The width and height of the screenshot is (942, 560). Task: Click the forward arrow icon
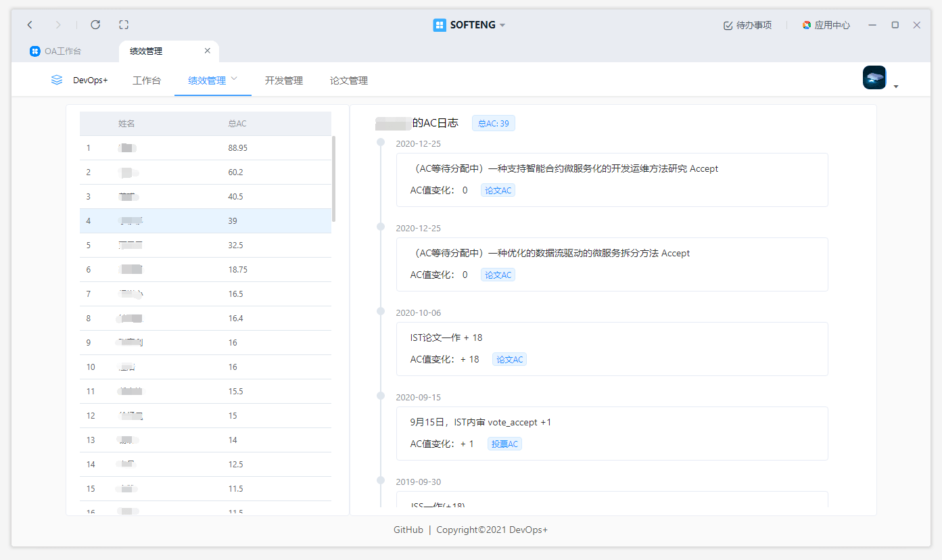58,25
